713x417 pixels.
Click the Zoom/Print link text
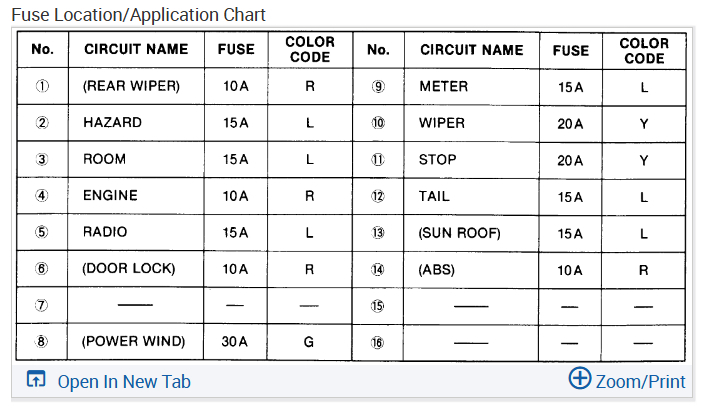point(640,381)
